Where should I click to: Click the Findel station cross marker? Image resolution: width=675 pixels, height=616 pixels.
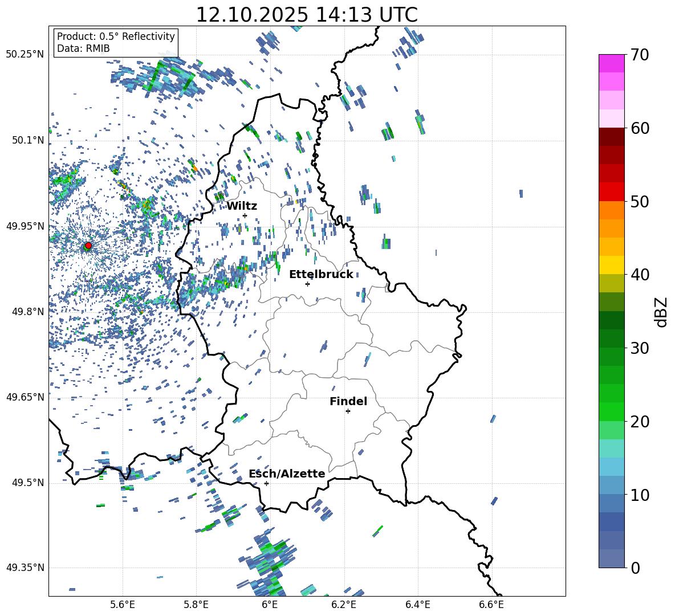pos(348,411)
